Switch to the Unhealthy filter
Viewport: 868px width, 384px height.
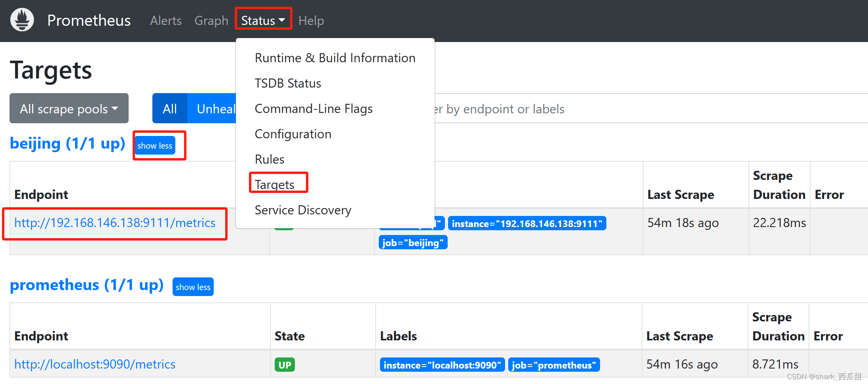(x=212, y=109)
